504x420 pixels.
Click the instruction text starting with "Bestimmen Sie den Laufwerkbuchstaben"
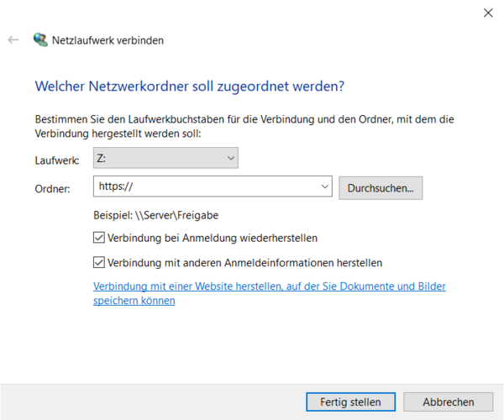pyautogui.click(x=244, y=126)
